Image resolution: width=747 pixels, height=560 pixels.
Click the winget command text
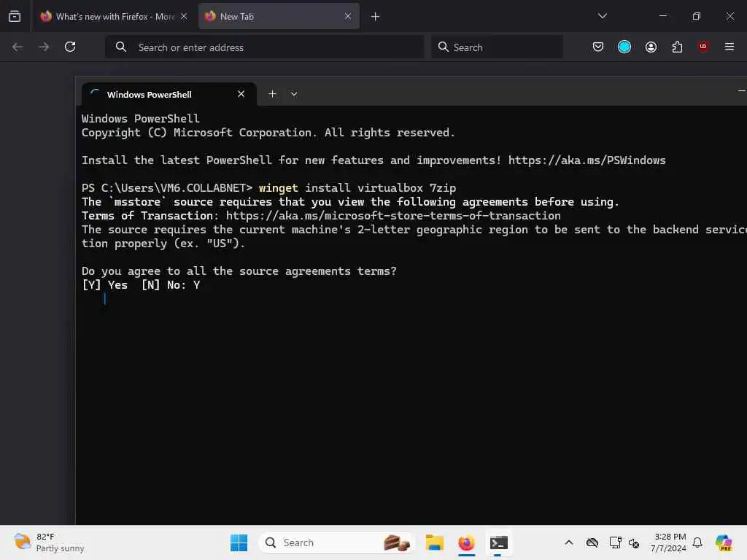(x=278, y=188)
